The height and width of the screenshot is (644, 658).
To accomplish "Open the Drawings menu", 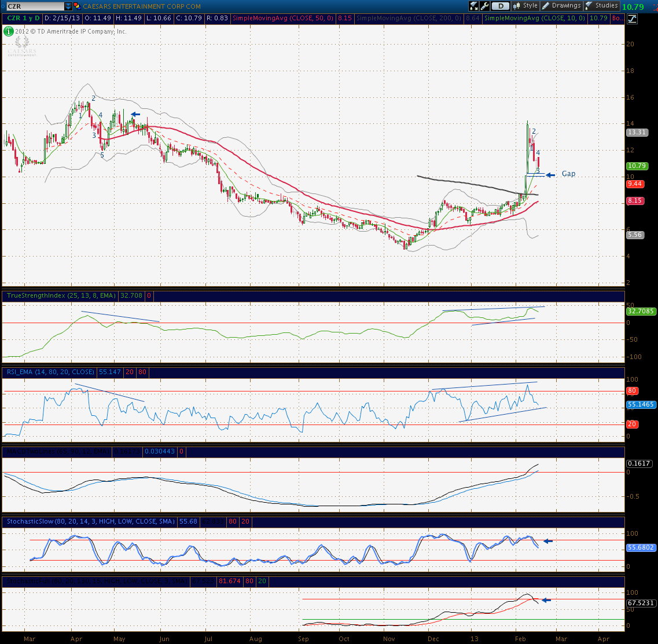I will (x=561, y=5).
